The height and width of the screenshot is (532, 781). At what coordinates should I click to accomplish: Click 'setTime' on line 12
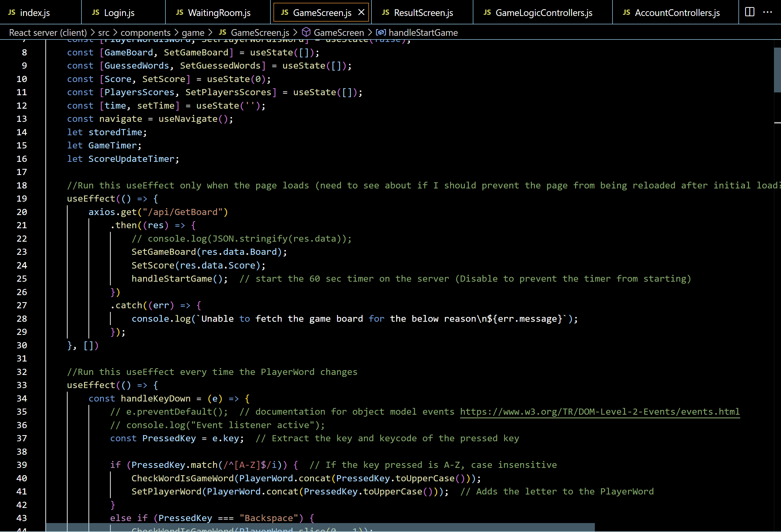pyautogui.click(x=156, y=106)
